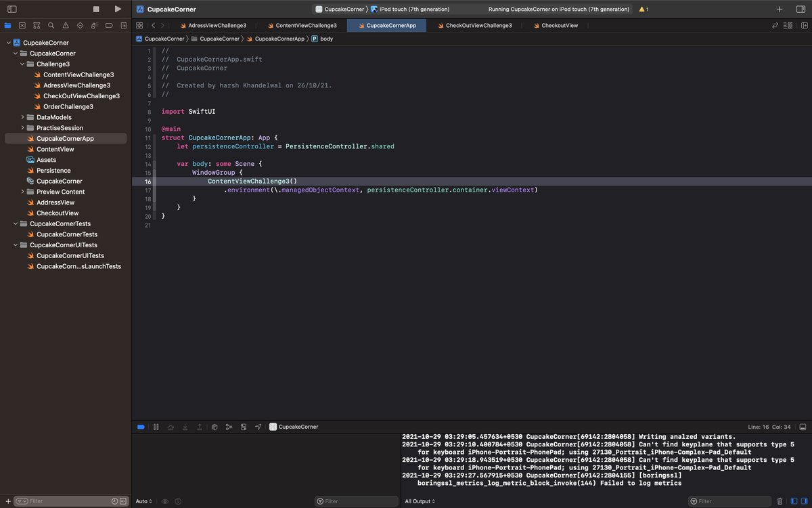Open the Breakpoint navigator
This screenshot has height=508, width=812.
(x=110, y=25)
